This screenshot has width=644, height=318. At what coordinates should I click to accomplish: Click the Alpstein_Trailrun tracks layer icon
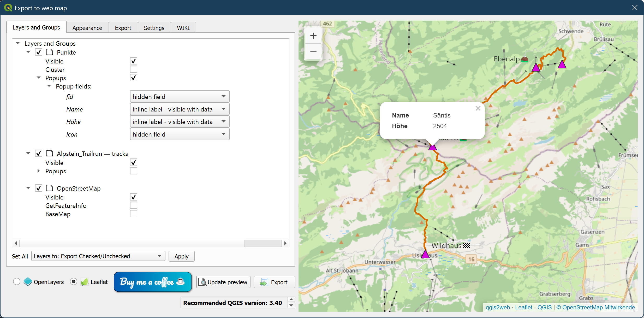[x=50, y=154]
